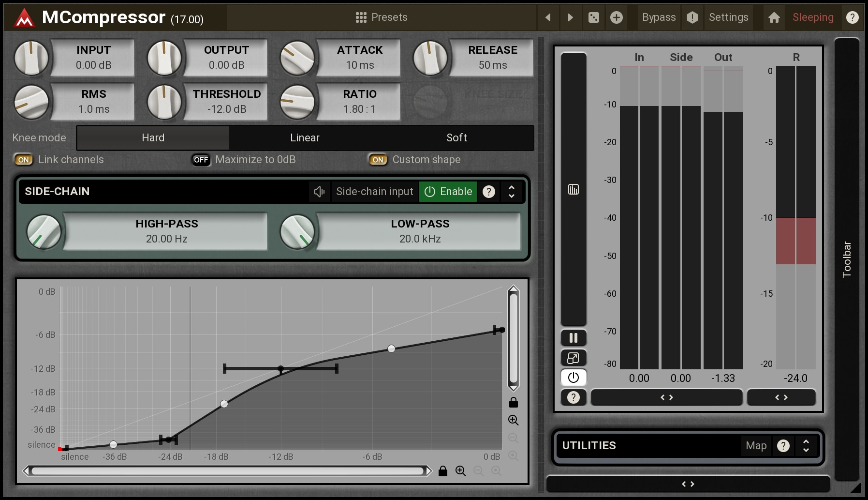Select the Linear knee mode
Screen dimensions: 868x500
(305, 138)
